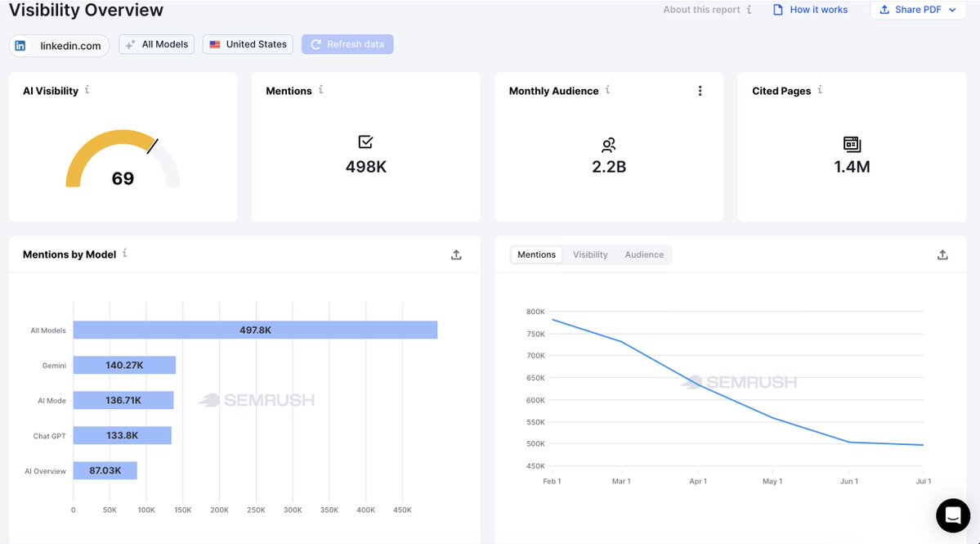This screenshot has width=980, height=544.
Task: Click the info icon next to Cited Pages
Action: (820, 90)
